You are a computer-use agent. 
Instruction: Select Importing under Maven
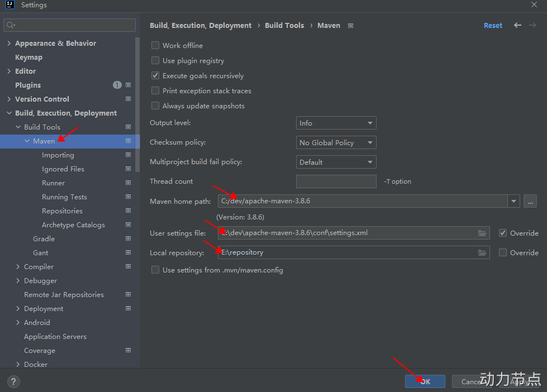click(58, 155)
